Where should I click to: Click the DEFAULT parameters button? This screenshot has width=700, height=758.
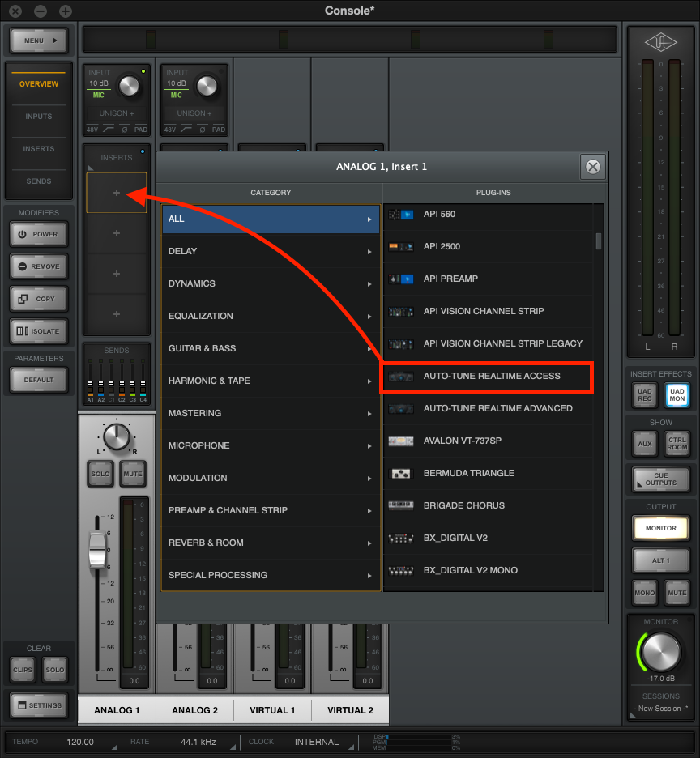(39, 381)
